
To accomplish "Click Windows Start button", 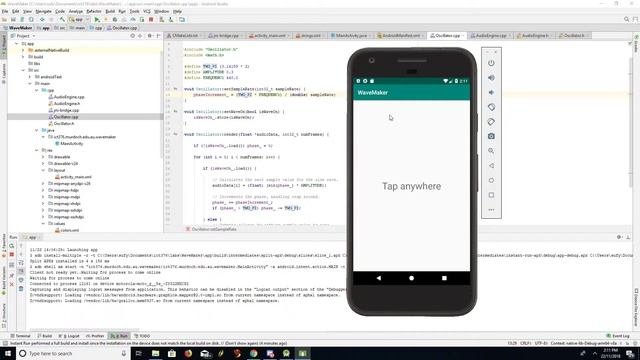I will 8,353.
